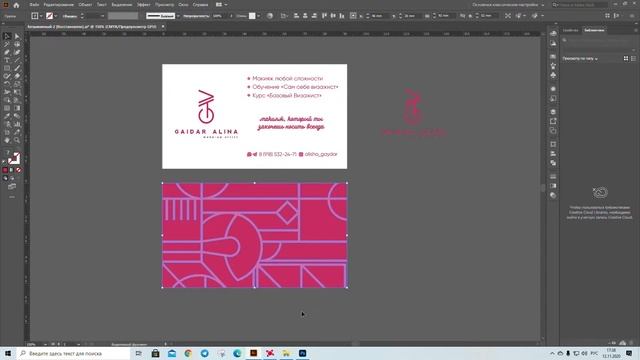Select the Free Transform tool

click(17, 92)
